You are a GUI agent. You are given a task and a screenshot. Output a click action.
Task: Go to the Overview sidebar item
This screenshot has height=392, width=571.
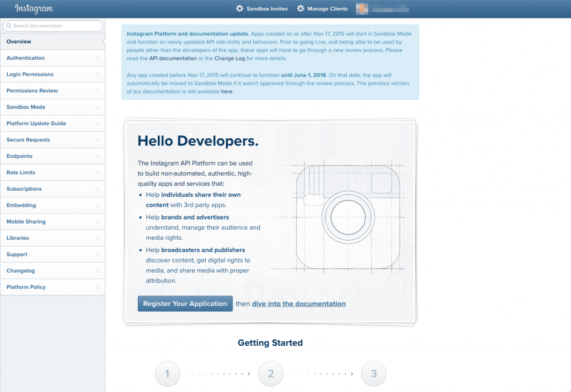click(19, 42)
